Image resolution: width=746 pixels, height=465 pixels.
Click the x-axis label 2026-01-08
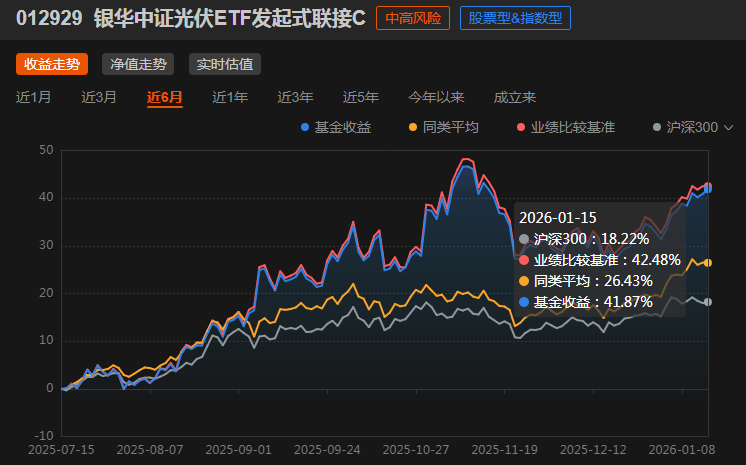[x=682, y=450]
